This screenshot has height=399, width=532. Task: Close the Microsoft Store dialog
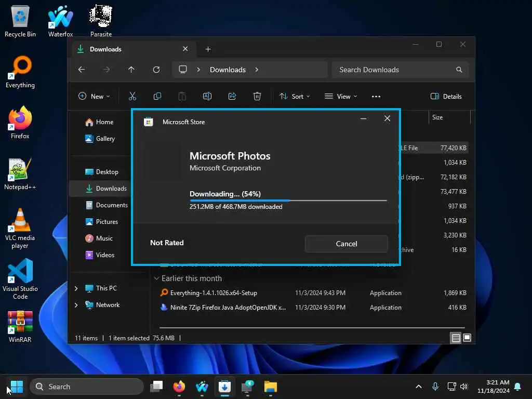click(x=387, y=118)
